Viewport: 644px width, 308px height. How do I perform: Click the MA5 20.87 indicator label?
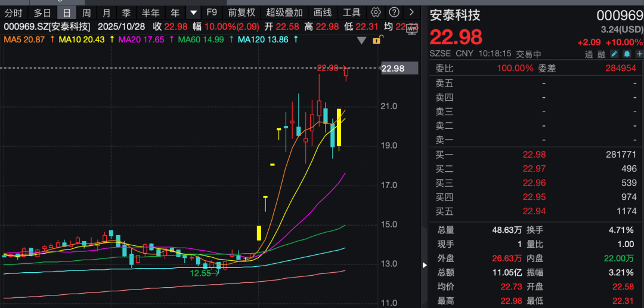coord(24,40)
